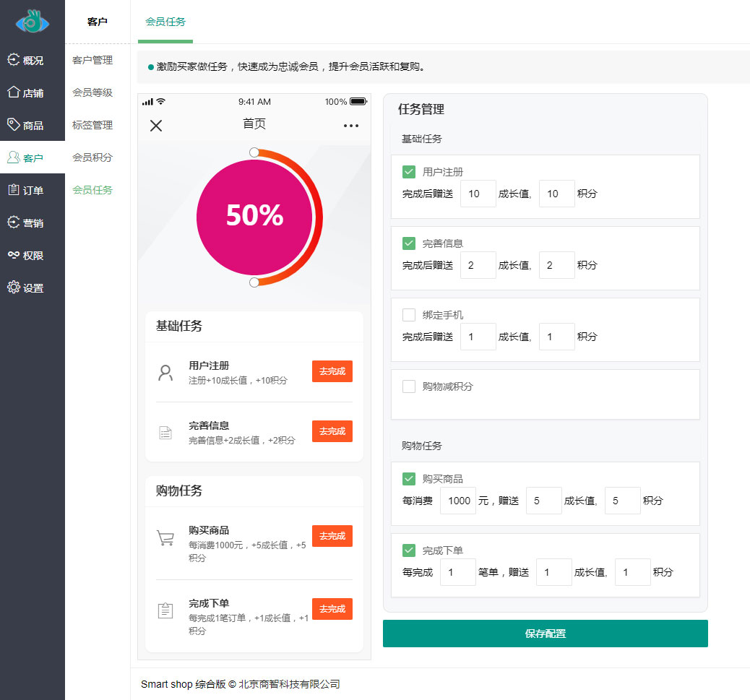Click the 保存配置 save button
Screen dimensions: 750x700
point(545,634)
